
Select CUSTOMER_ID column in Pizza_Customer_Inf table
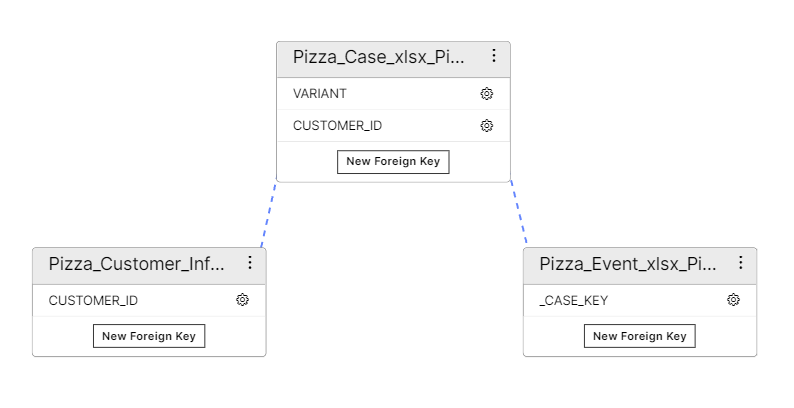[130, 300]
